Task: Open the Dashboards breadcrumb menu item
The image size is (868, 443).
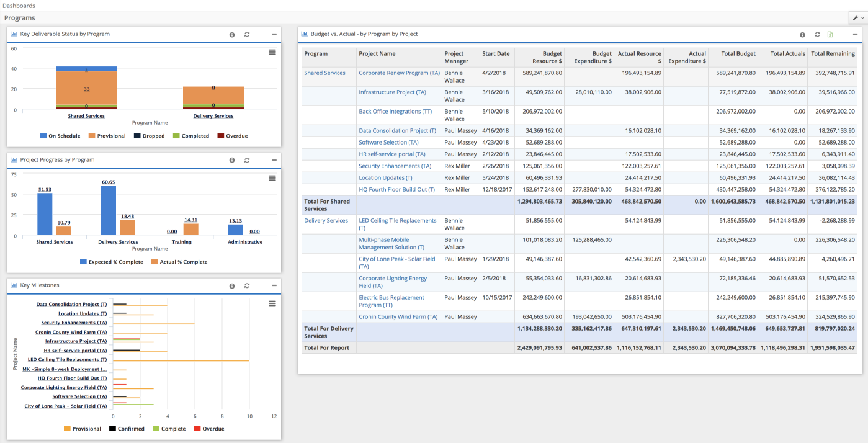Action: [x=19, y=6]
